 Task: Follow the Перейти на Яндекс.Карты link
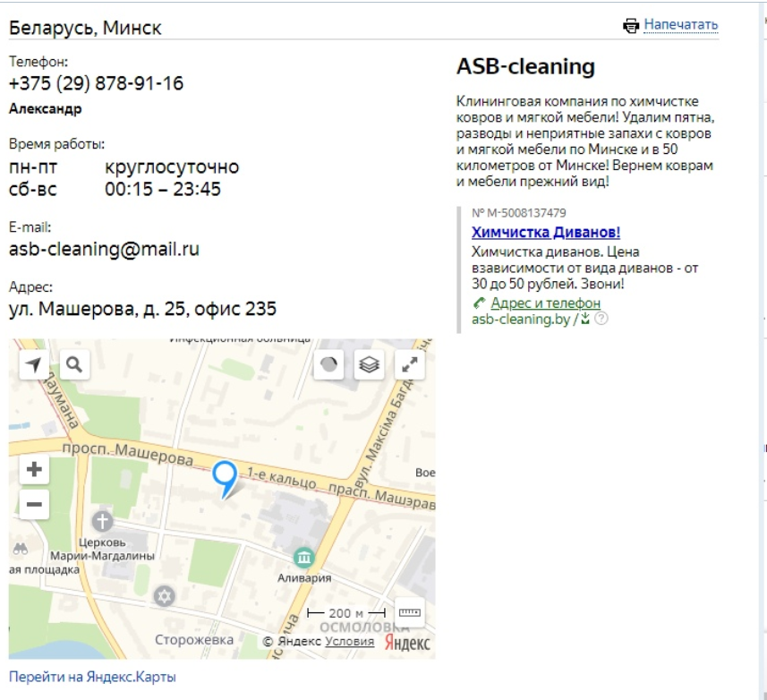(92, 677)
